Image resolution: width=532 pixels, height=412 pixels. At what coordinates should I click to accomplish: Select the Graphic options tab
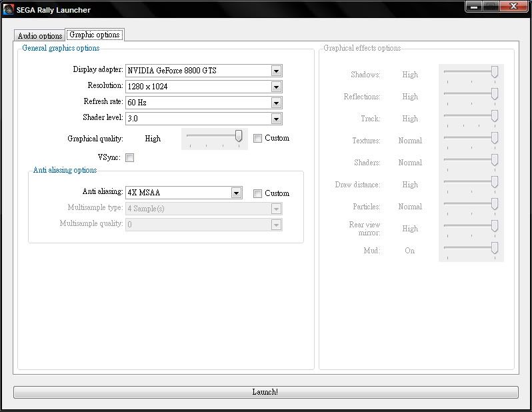(95, 35)
